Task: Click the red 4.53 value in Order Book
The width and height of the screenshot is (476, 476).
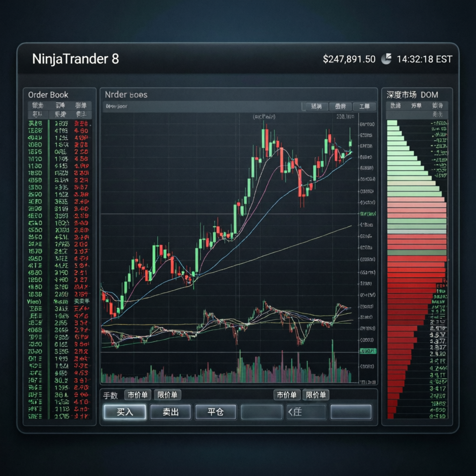Action: pos(81,373)
